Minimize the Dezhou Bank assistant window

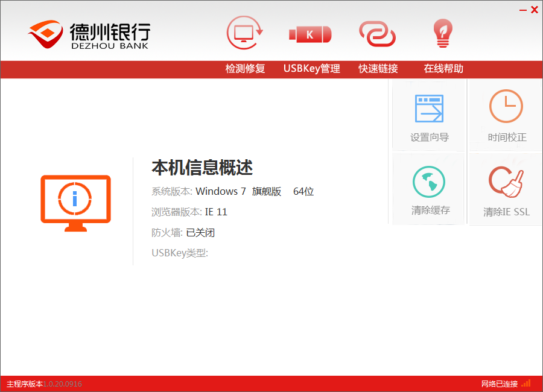pyautogui.click(x=522, y=10)
